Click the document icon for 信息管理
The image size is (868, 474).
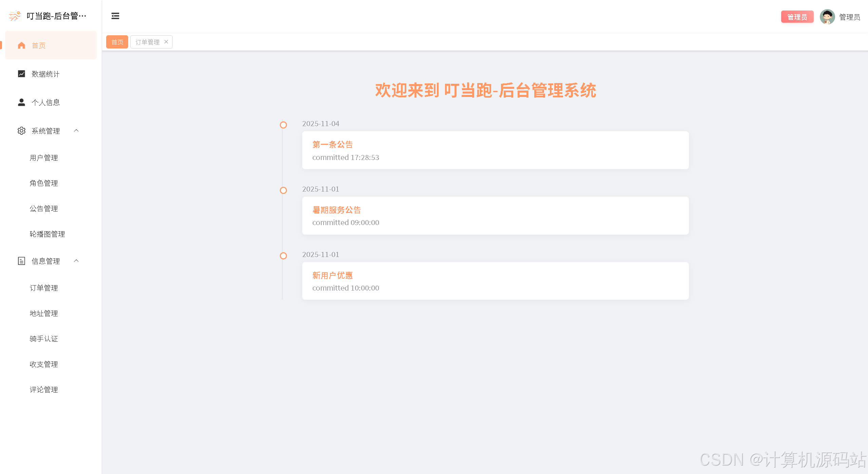point(21,261)
